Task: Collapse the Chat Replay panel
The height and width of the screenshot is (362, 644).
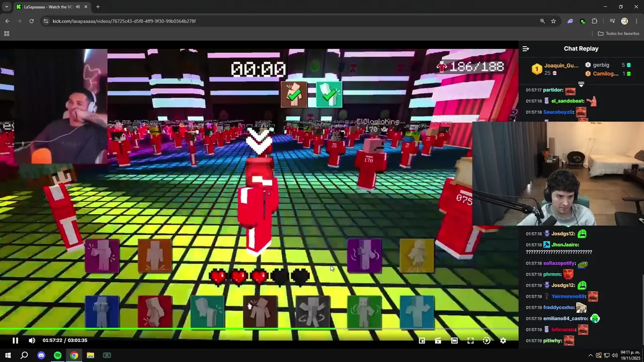Action: 526,49
